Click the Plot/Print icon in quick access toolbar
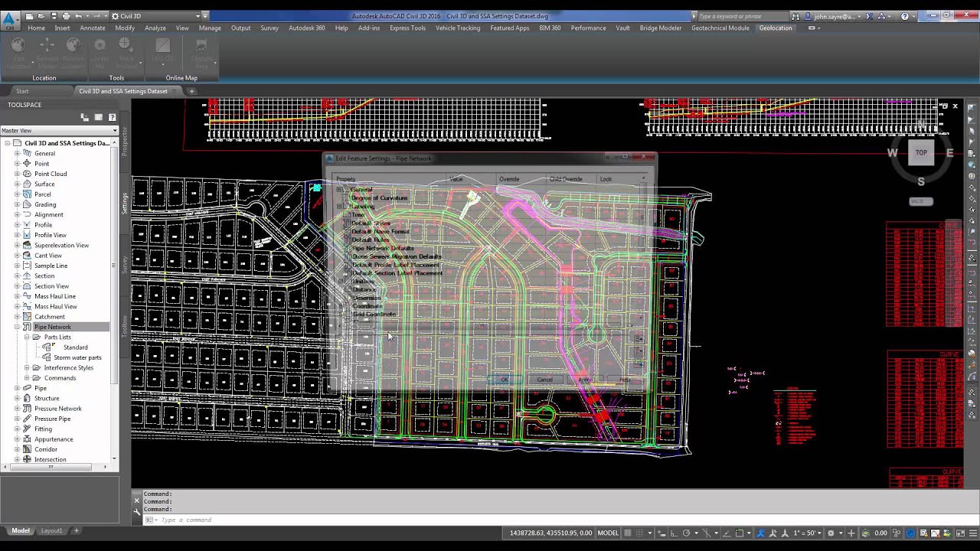The height and width of the screenshot is (551, 980). click(x=67, y=15)
